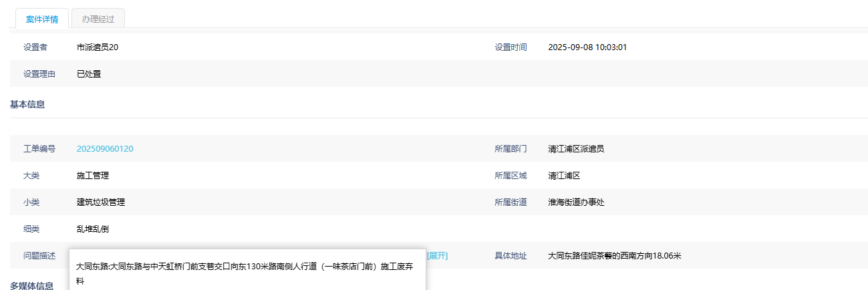868x290 pixels.
Task: Select the 所属街道 value 淮海街道办事处
Action: [576, 202]
